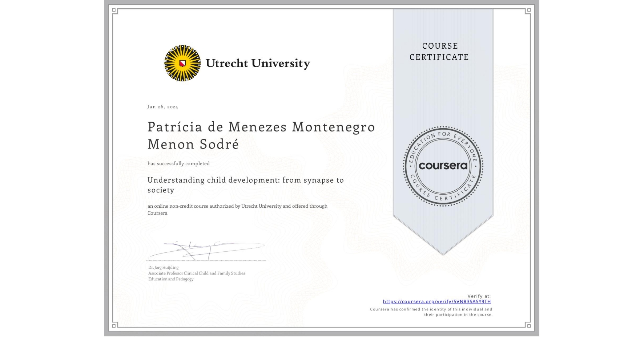Image resolution: width=644 pixels, height=337 pixels.
Task: Select the 'Verify at:' label text
Action: 478,295
